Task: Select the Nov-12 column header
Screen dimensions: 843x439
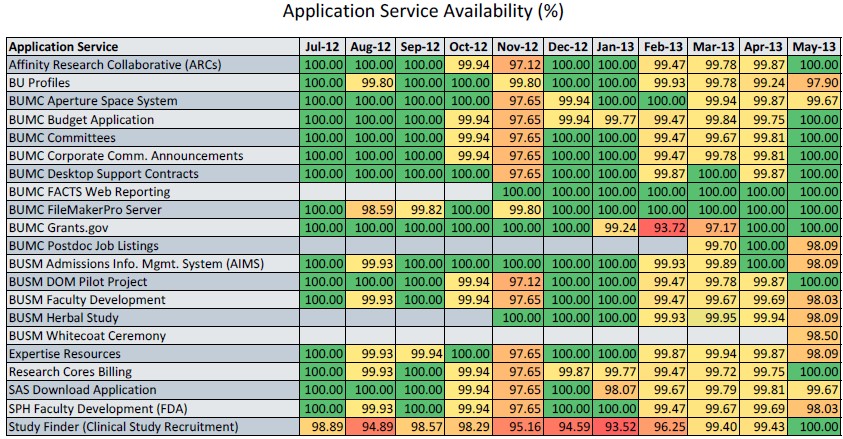Action: tap(518, 47)
